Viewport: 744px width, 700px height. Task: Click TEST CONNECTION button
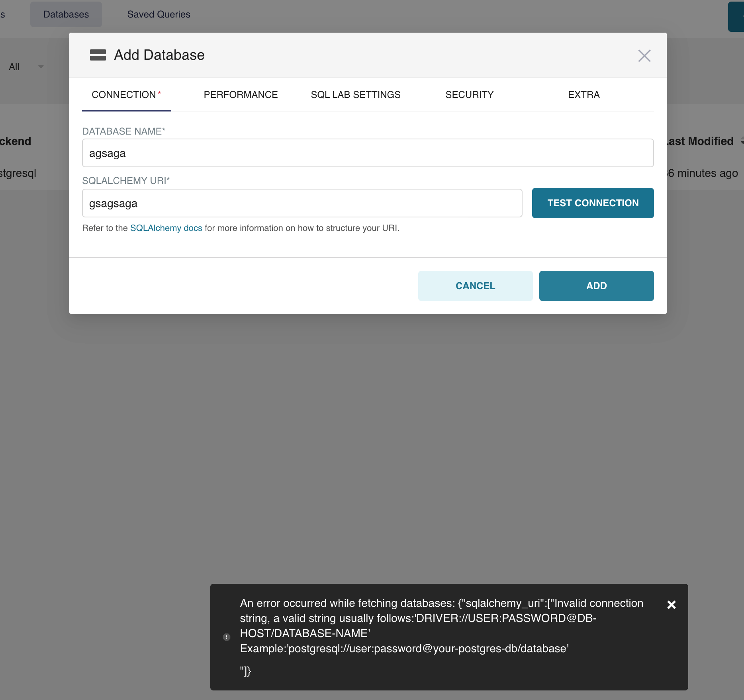[x=592, y=203]
